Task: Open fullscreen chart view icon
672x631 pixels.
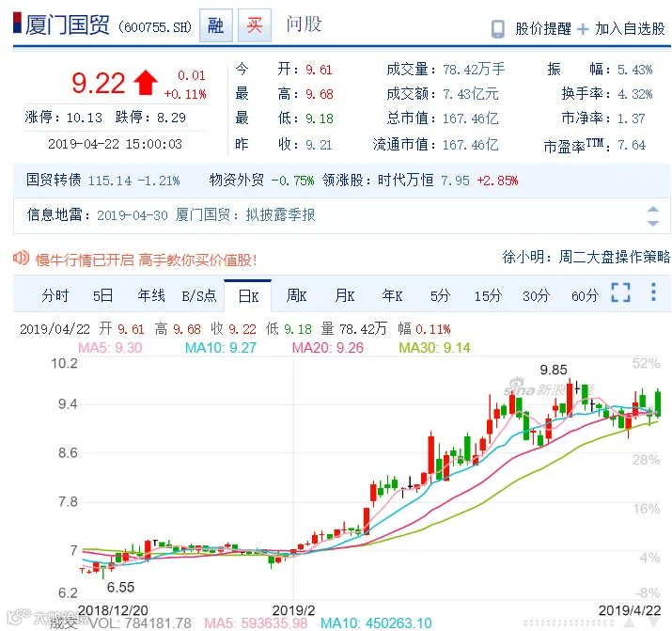Action: point(620,292)
